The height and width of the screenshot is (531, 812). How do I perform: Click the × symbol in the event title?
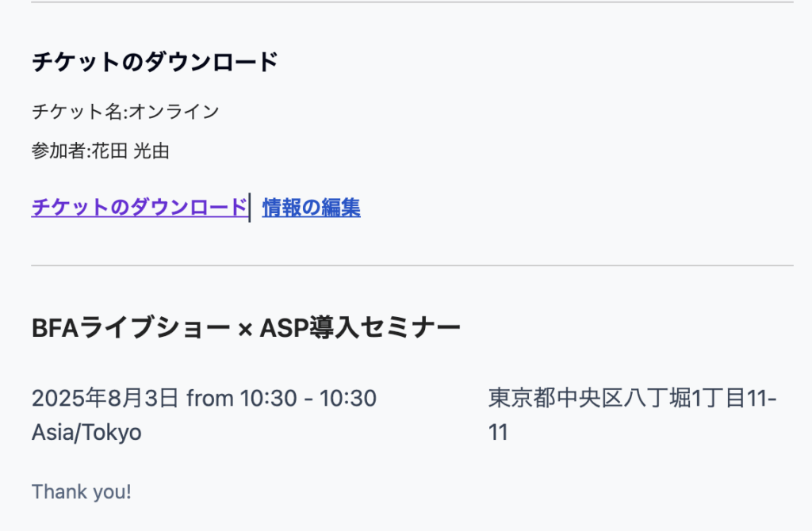[x=245, y=329]
